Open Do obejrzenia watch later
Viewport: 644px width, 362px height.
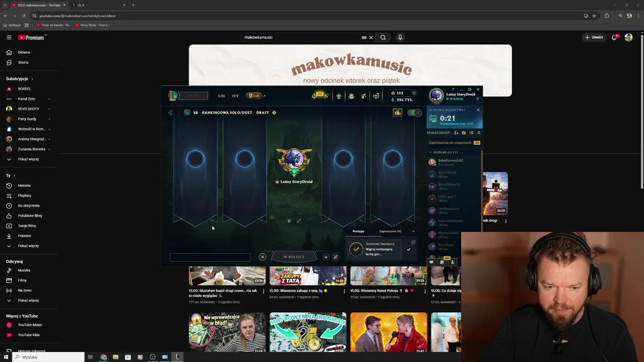[x=28, y=206]
